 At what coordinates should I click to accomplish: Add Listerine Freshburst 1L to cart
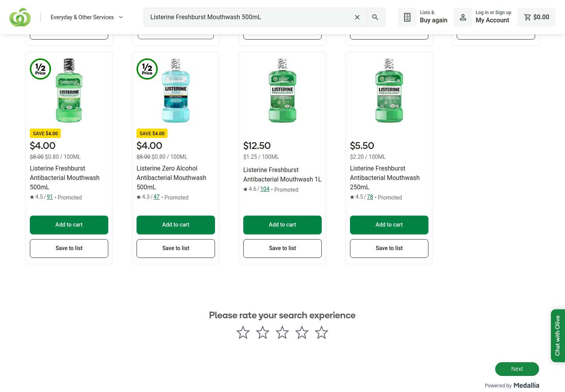(282, 225)
